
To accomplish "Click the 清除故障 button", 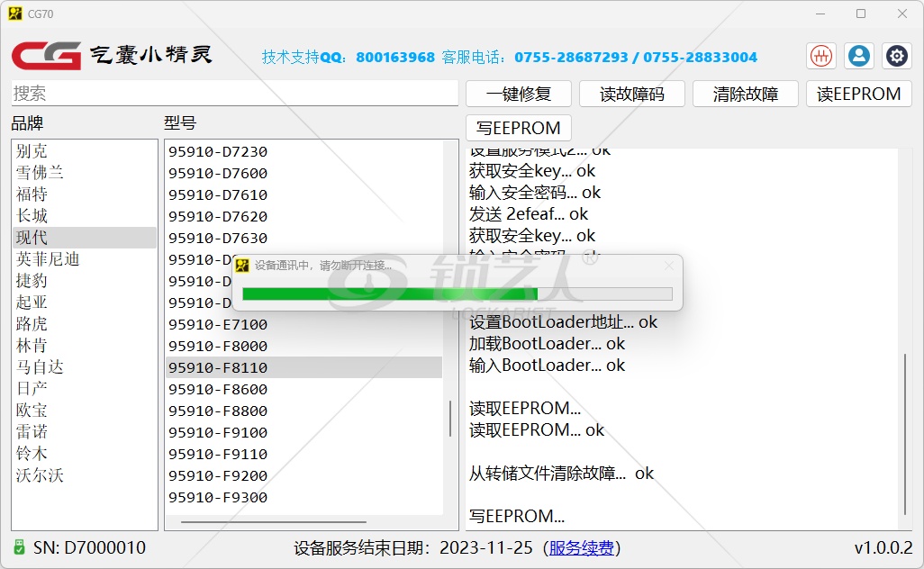I will [x=746, y=95].
